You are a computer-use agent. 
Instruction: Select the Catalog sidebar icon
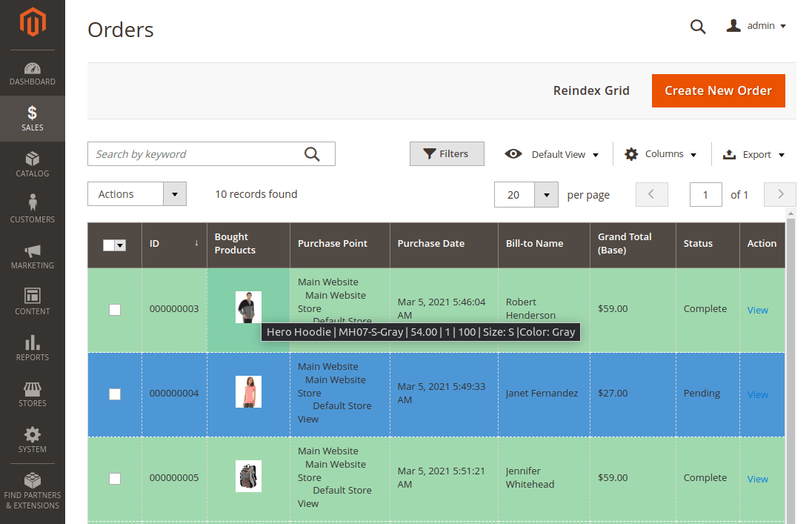click(33, 165)
